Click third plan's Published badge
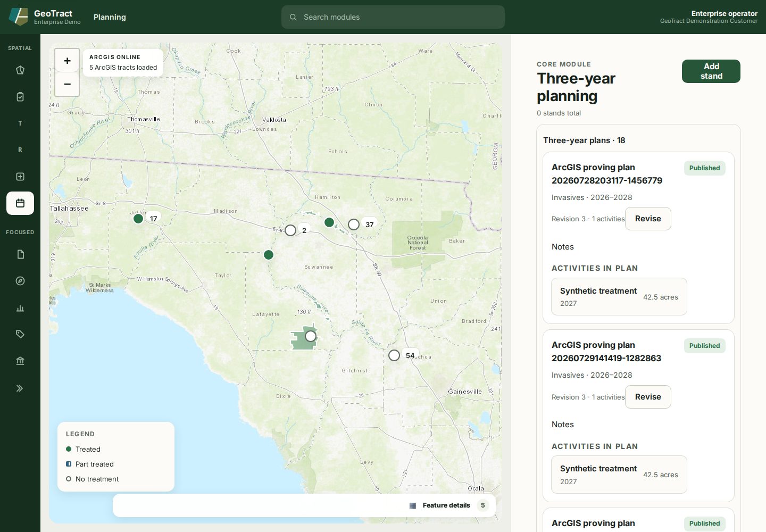The image size is (766, 532). (704, 523)
